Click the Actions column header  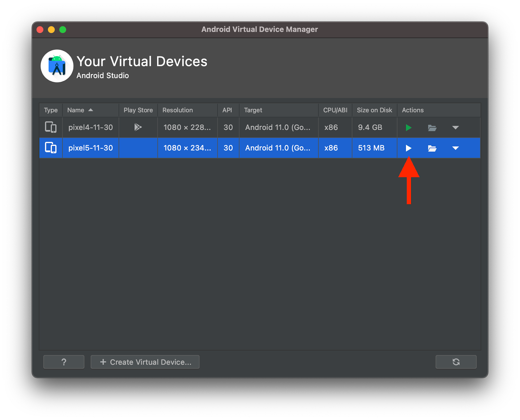point(439,110)
